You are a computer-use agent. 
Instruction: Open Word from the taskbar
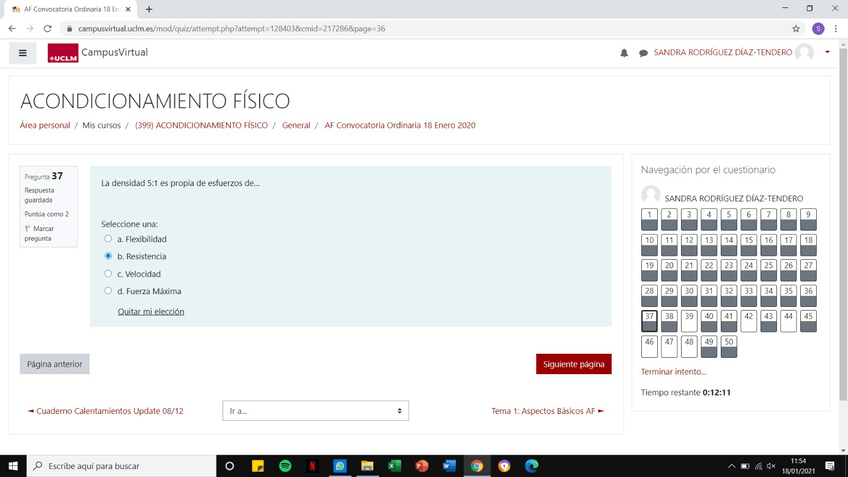tap(449, 466)
